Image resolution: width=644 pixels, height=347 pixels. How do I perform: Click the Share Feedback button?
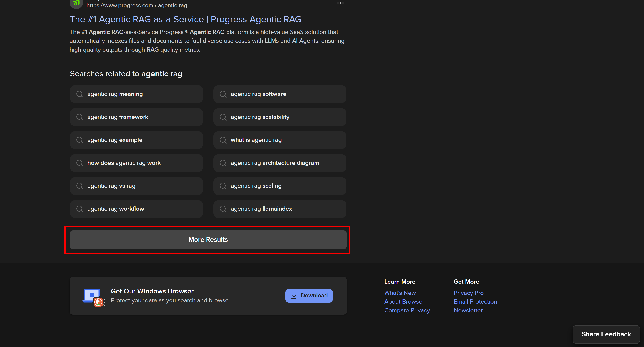tap(606, 334)
